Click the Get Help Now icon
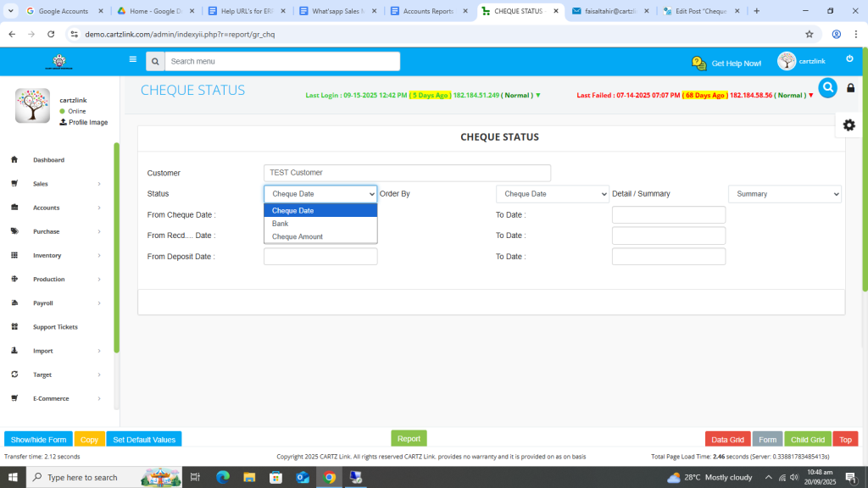The image size is (868, 488). (699, 64)
